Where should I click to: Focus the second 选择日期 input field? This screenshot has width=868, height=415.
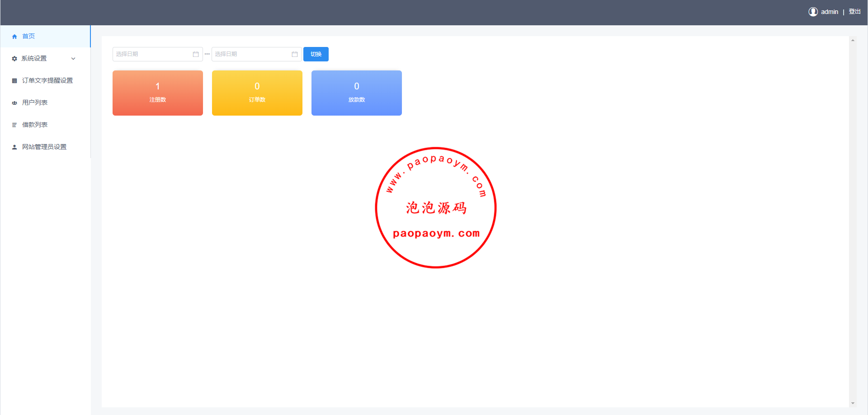click(x=251, y=54)
